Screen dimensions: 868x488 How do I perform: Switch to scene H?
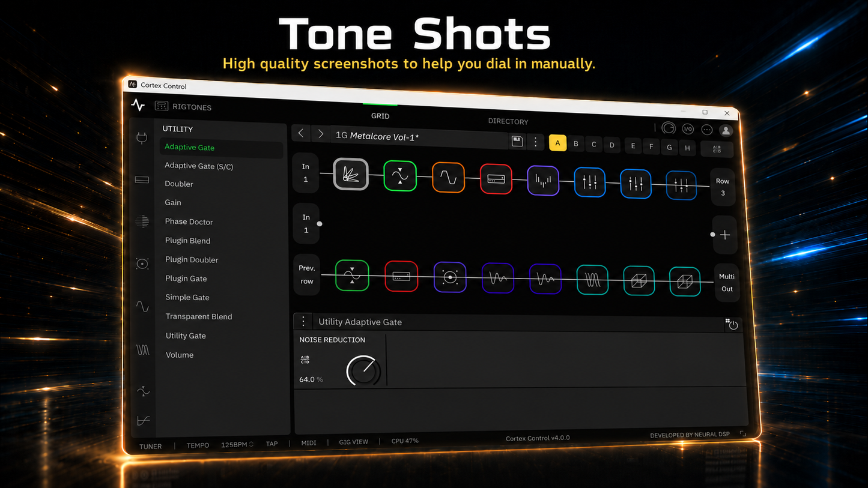[x=687, y=147]
